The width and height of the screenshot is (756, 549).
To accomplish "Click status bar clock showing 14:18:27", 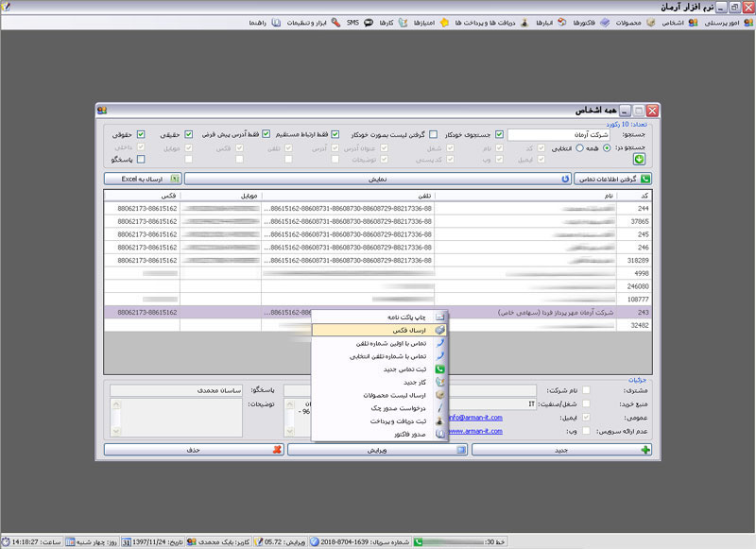I will (x=32, y=542).
